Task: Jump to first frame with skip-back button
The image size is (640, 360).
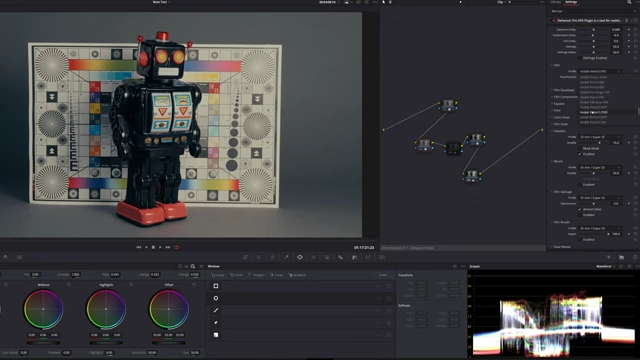Action: point(138,247)
